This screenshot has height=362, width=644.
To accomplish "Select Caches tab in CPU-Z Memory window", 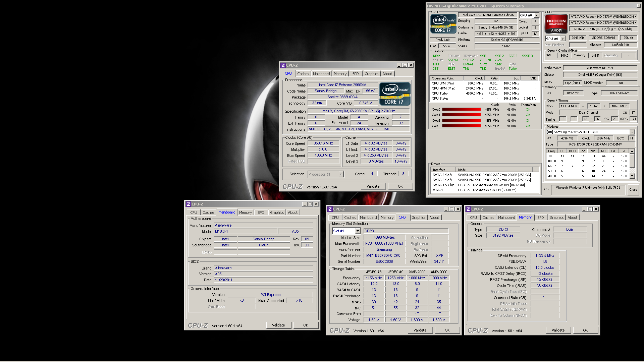I will coord(488,218).
